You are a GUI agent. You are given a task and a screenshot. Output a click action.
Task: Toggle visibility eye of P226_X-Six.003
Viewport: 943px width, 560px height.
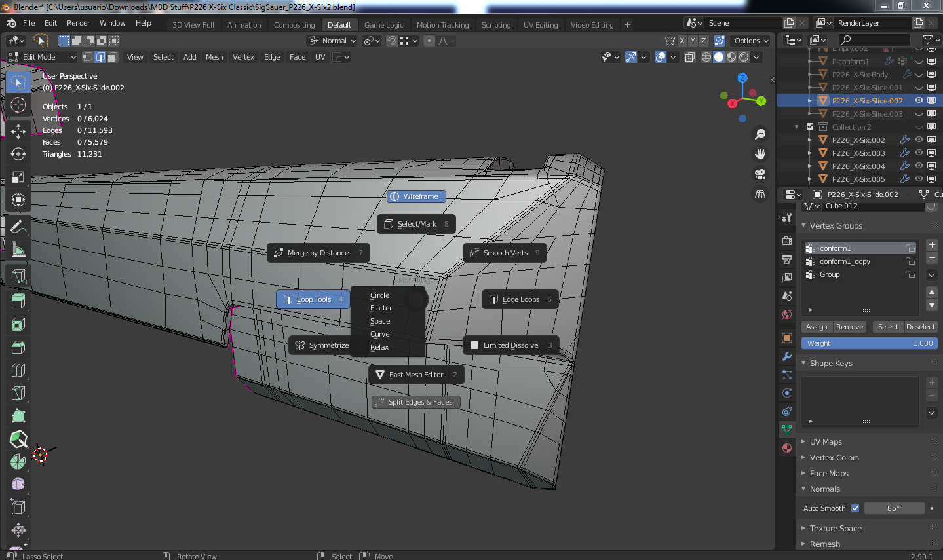click(x=919, y=153)
